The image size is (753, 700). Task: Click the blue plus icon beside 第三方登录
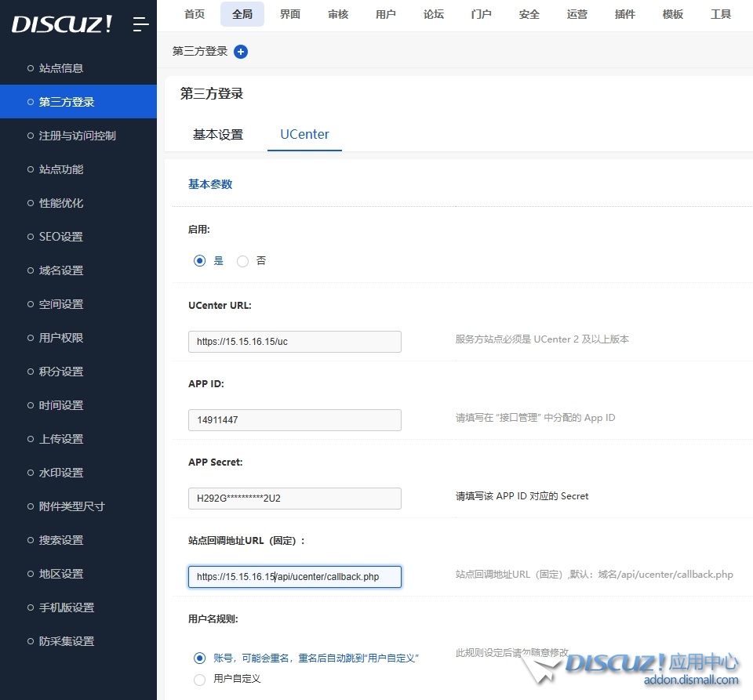(241, 51)
